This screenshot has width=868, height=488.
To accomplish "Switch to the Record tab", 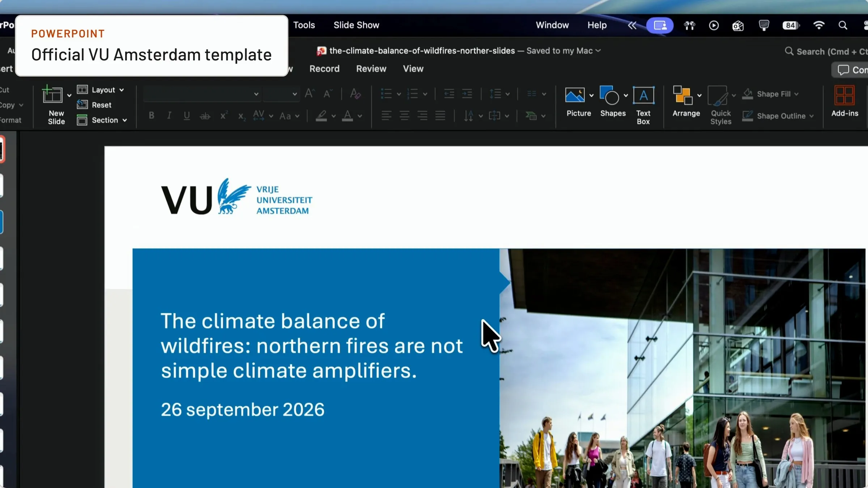I will pos(324,69).
